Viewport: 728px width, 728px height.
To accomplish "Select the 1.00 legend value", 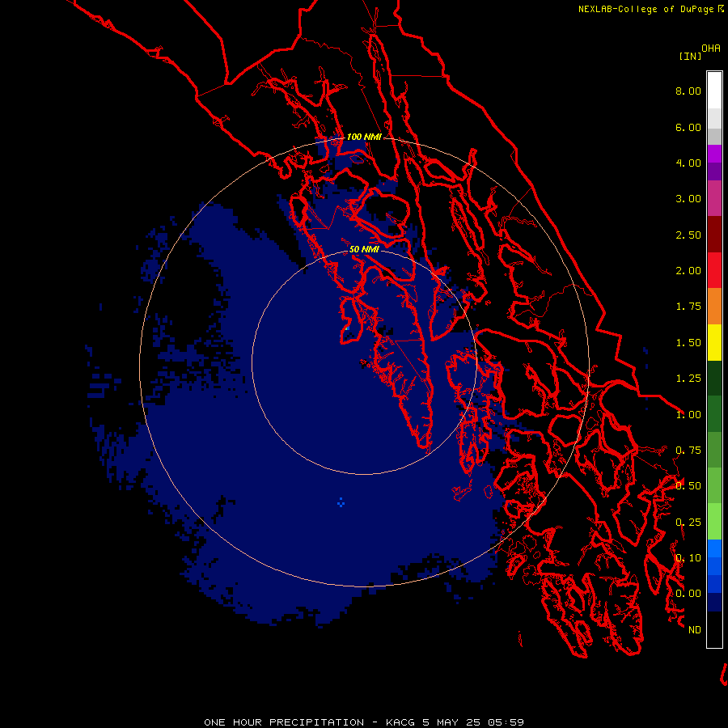I will [x=688, y=415].
